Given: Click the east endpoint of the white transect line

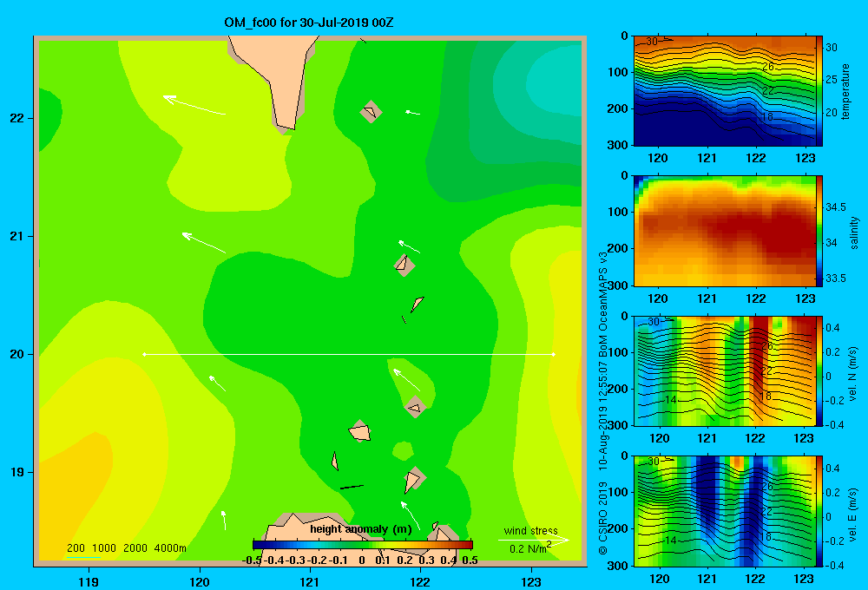Looking at the screenshot, I should (x=554, y=354).
